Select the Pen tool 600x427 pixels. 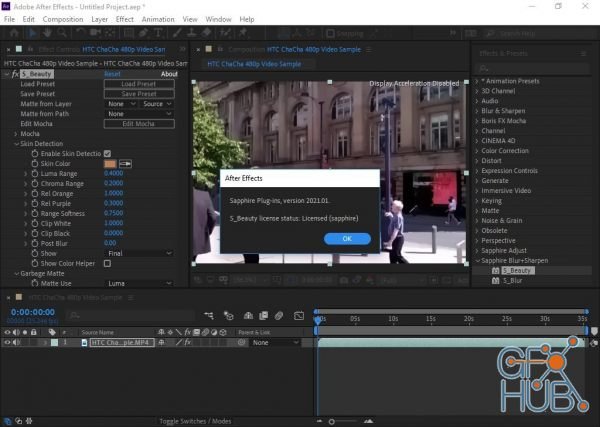click(143, 33)
